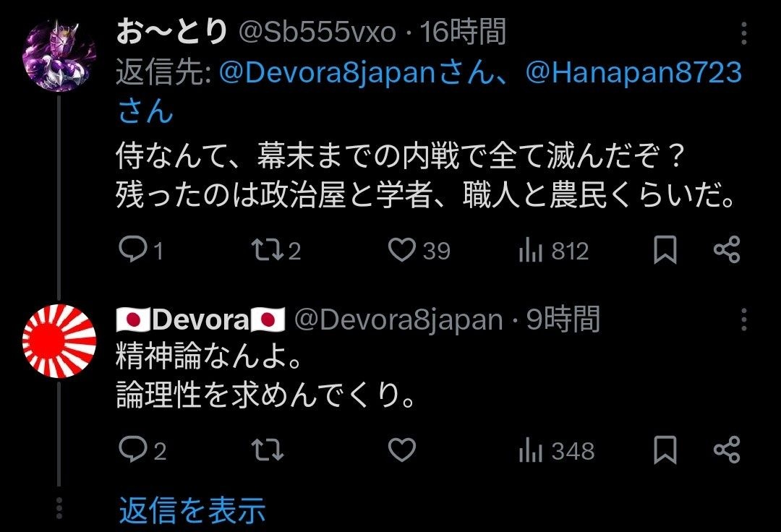Image resolution: width=781 pixels, height=532 pixels.
Task: Share Devora's tweet
Action: coord(727,450)
